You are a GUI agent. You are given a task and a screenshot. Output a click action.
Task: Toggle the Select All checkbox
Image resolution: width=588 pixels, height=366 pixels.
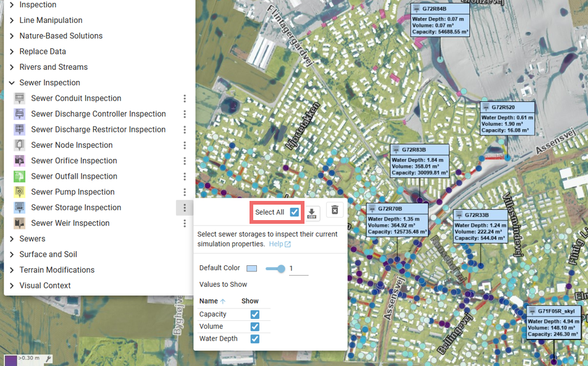[295, 212]
